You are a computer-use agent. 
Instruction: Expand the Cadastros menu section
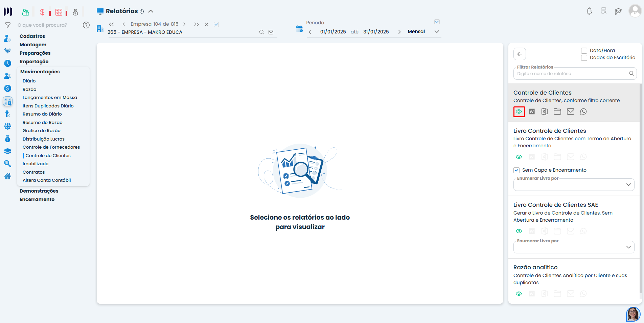[x=32, y=36]
